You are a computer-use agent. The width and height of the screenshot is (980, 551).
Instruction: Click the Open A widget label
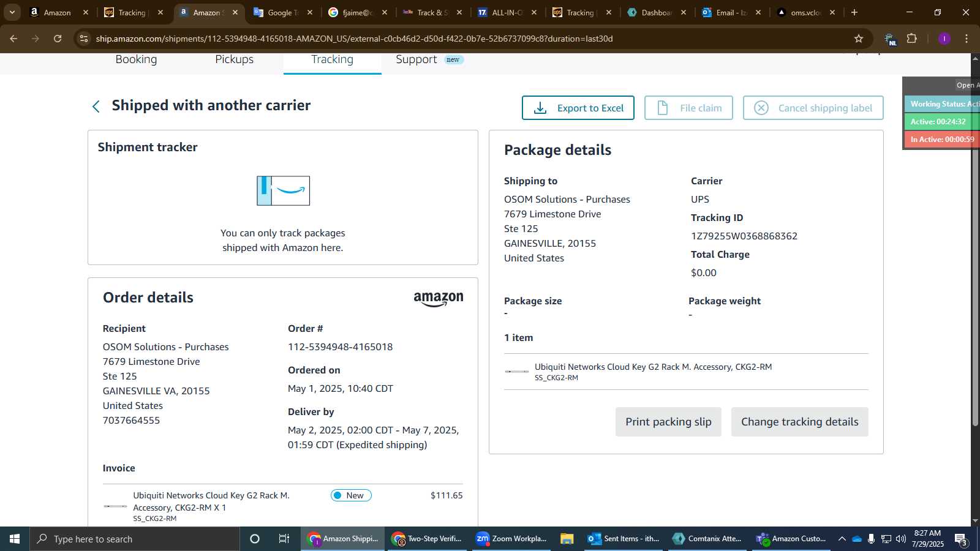pos(967,85)
